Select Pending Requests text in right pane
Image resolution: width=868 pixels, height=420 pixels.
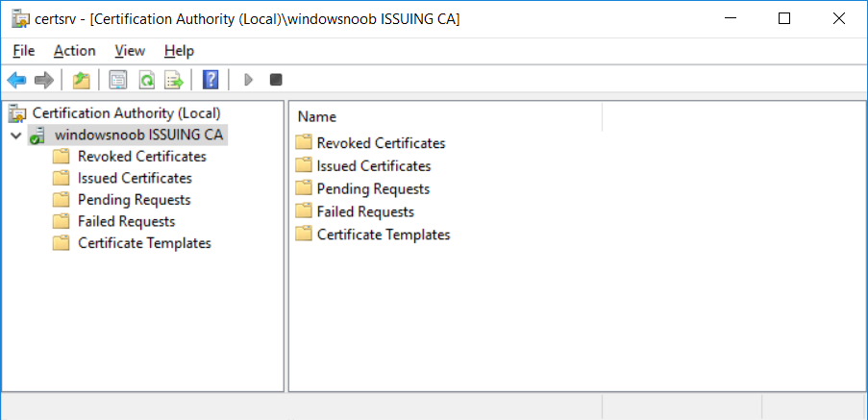point(374,188)
